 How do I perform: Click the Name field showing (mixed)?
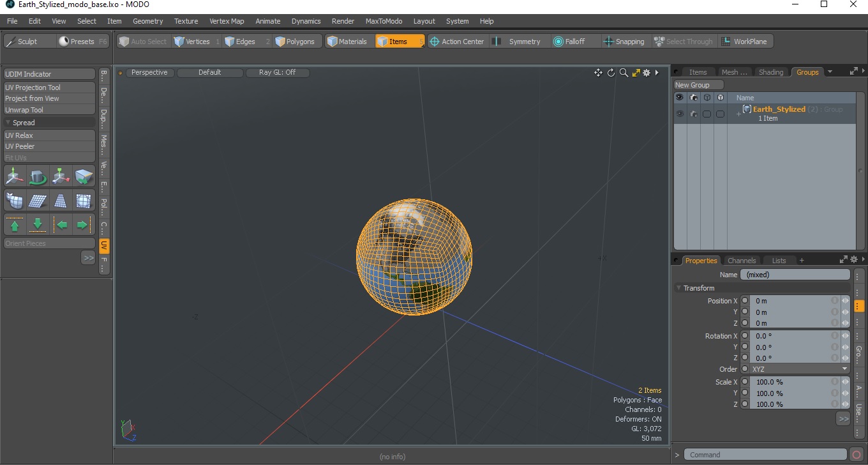coord(795,275)
